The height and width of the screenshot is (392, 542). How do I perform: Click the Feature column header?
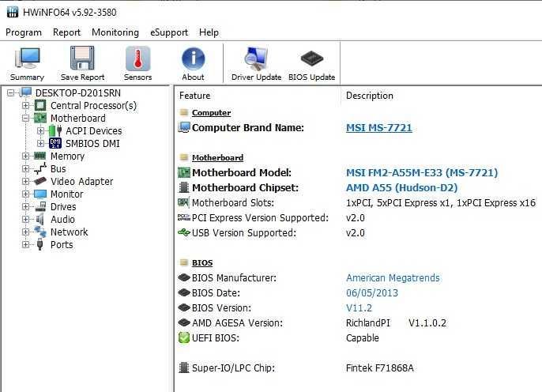click(x=194, y=96)
